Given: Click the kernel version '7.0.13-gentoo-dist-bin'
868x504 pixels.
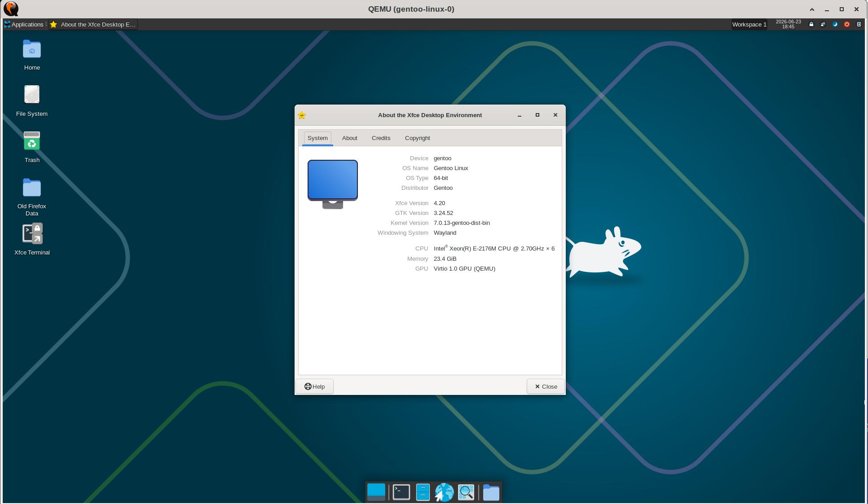Looking at the screenshot, I should [x=462, y=223].
